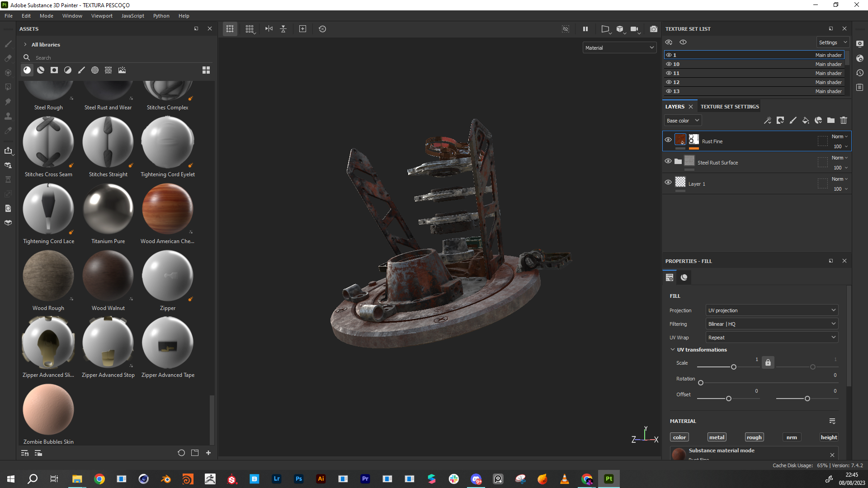The height and width of the screenshot is (488, 868).
Task: Delete layer using trash icon
Action: pos(844,120)
